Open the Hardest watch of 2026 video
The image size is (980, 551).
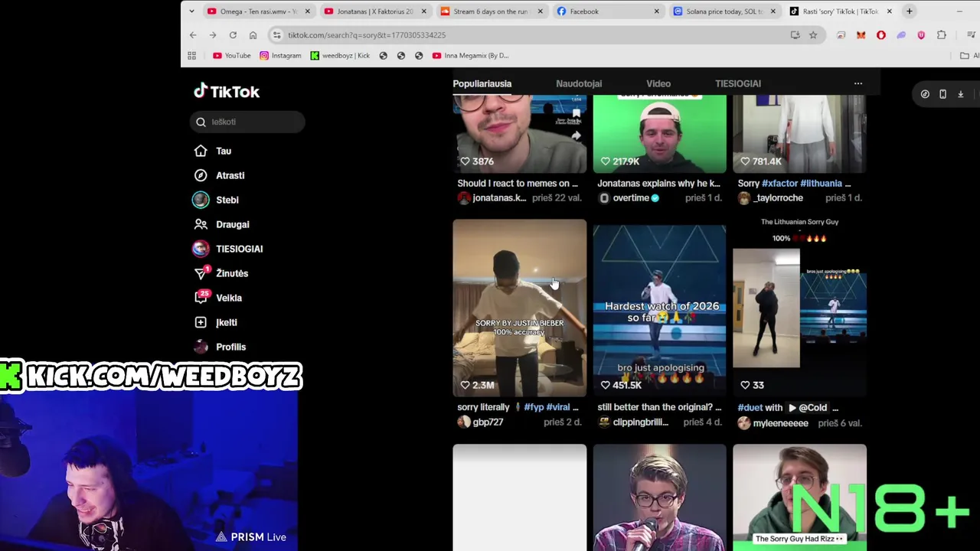[x=659, y=308]
